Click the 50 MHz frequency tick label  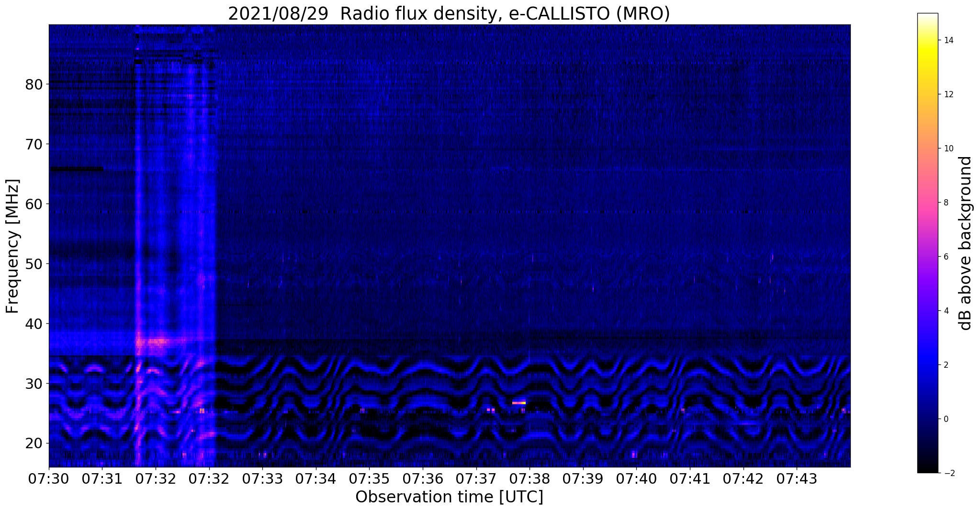click(34, 264)
